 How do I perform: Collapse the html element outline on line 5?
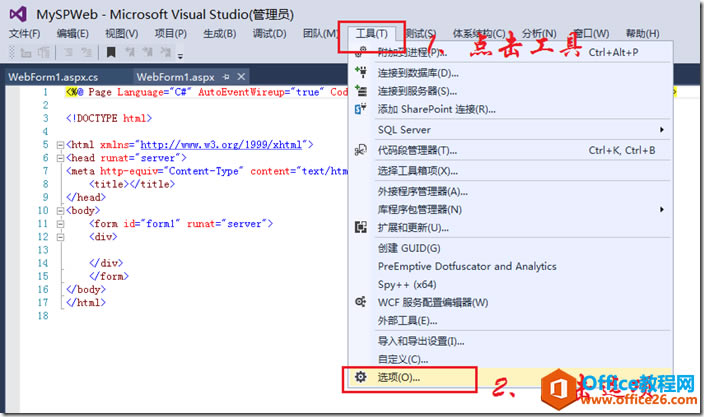[x=60, y=145]
